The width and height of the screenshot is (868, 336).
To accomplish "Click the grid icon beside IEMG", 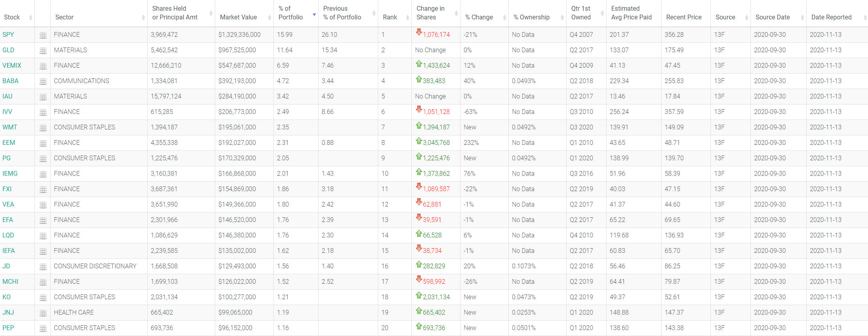I will coord(43,174).
